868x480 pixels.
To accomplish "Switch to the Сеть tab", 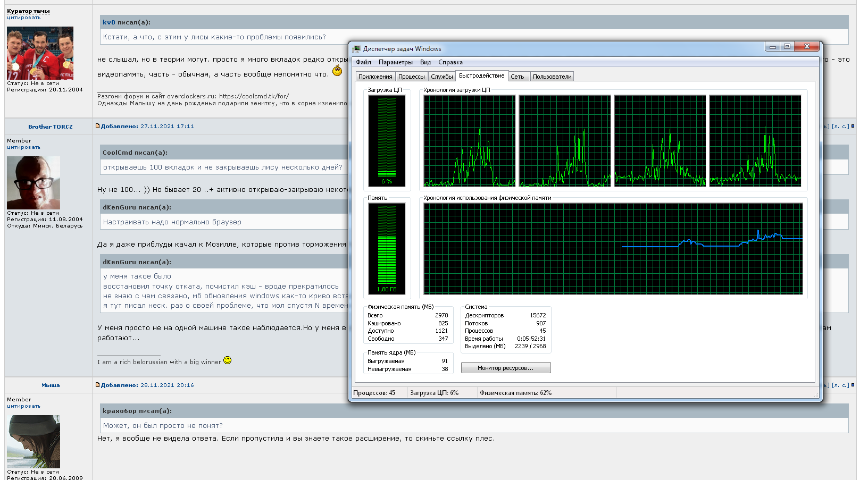I will pos(518,77).
